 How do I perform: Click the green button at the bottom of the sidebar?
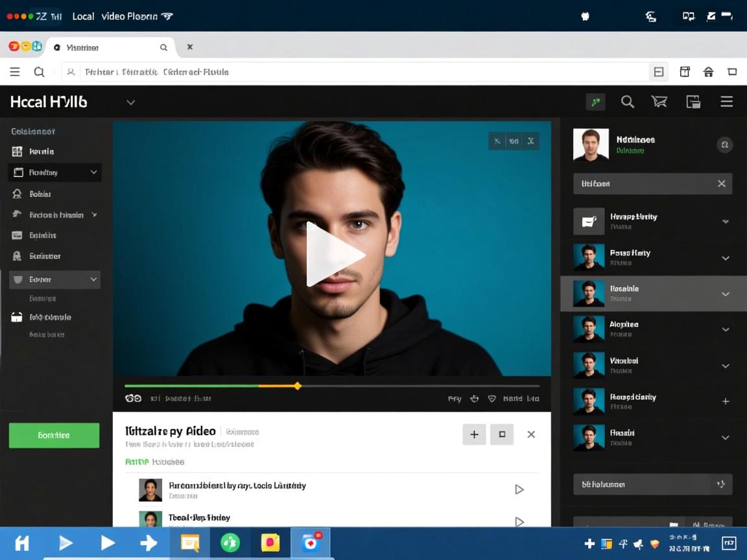point(54,436)
